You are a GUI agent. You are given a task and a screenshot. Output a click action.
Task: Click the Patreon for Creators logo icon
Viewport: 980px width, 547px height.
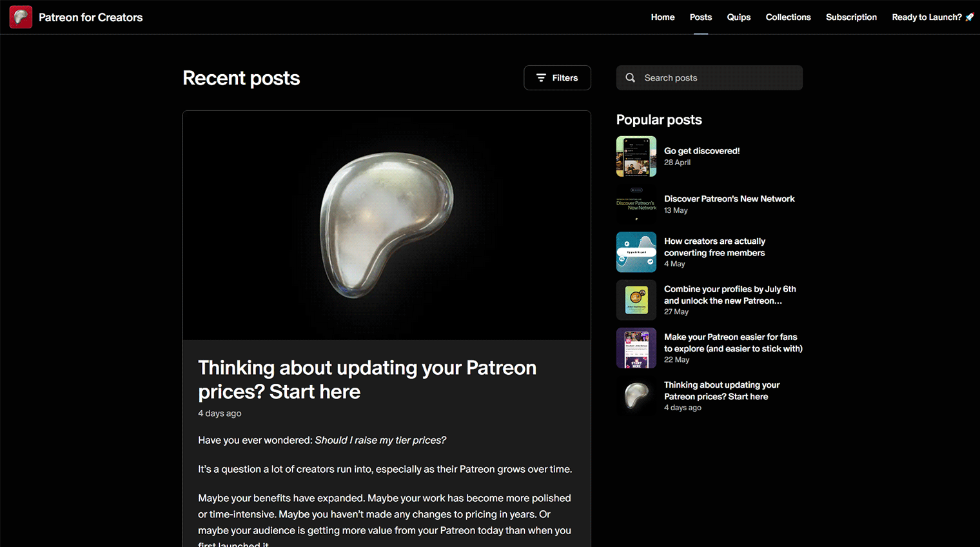21,17
